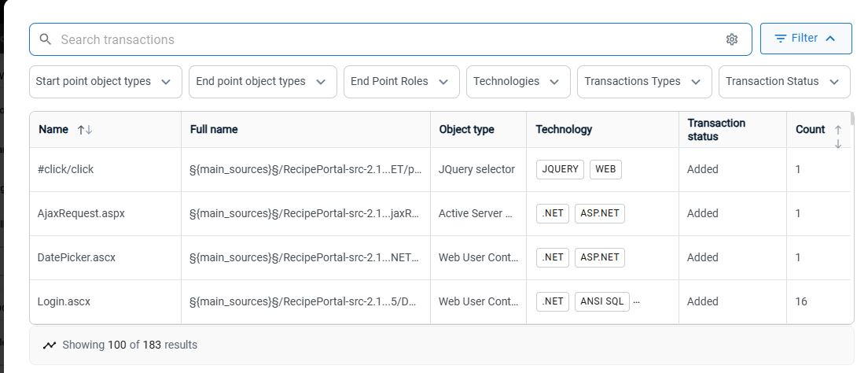Open Transactions Types dropdown
The height and width of the screenshot is (373, 868).
[645, 82]
